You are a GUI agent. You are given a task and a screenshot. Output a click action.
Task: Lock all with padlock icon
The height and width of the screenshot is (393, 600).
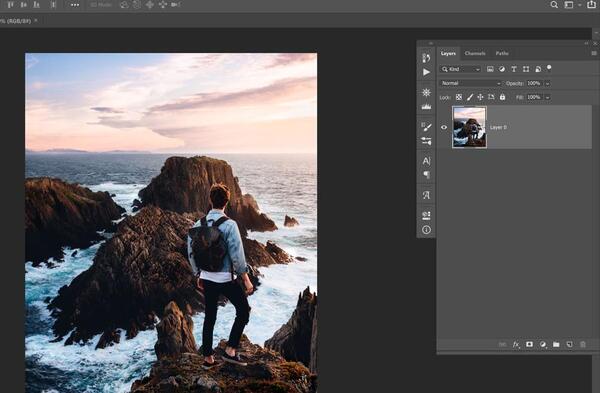pos(502,97)
